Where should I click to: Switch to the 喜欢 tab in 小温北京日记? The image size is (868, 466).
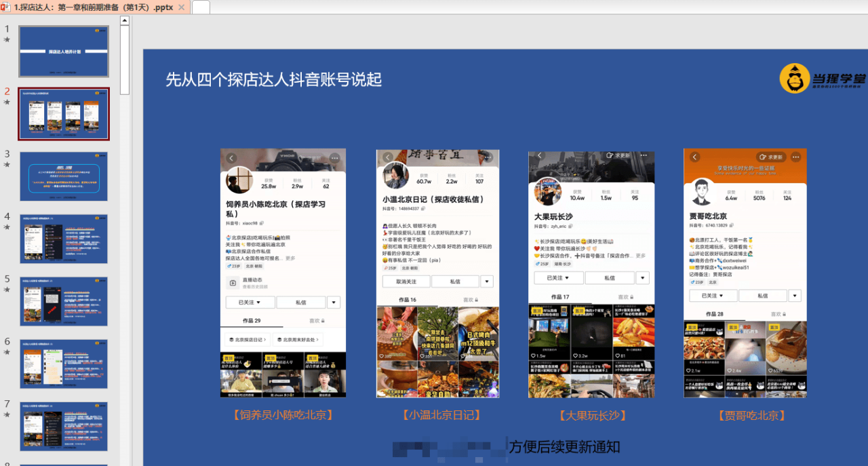[x=470, y=300]
